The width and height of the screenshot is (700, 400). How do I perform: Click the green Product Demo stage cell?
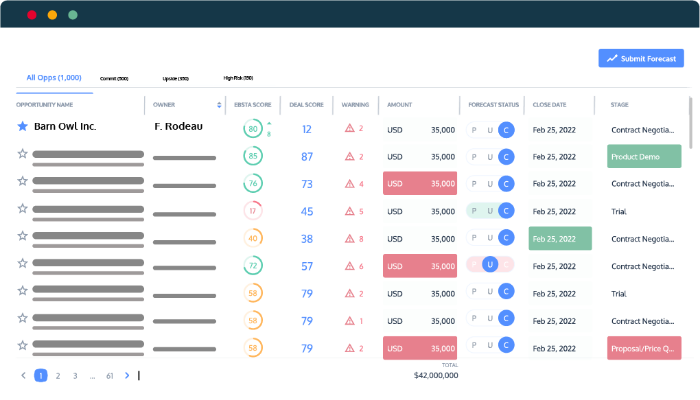point(644,156)
